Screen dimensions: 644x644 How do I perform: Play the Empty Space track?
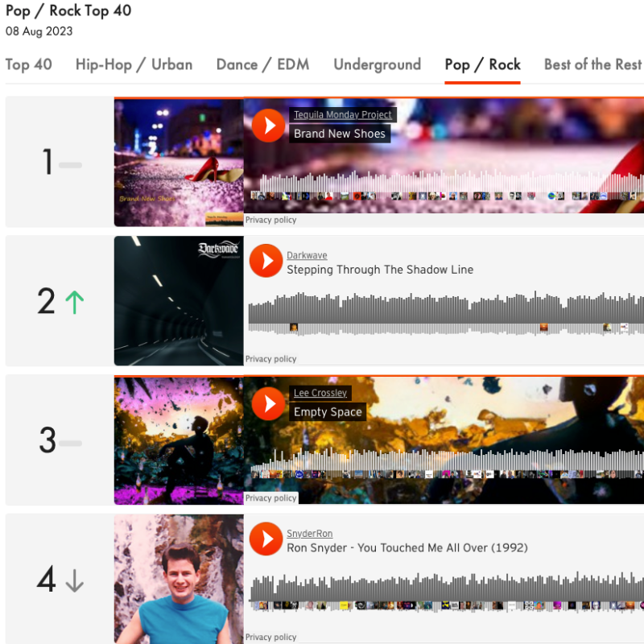(x=268, y=404)
